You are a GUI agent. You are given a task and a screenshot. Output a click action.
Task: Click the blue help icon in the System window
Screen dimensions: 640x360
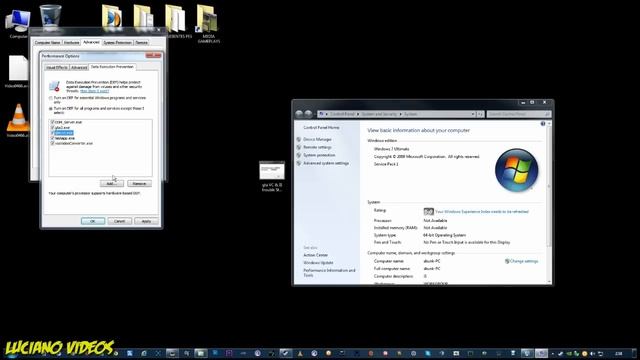point(543,124)
